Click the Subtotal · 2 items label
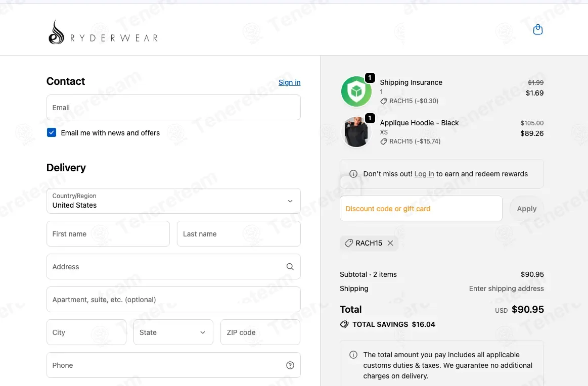This screenshot has width=588, height=386. click(x=368, y=274)
